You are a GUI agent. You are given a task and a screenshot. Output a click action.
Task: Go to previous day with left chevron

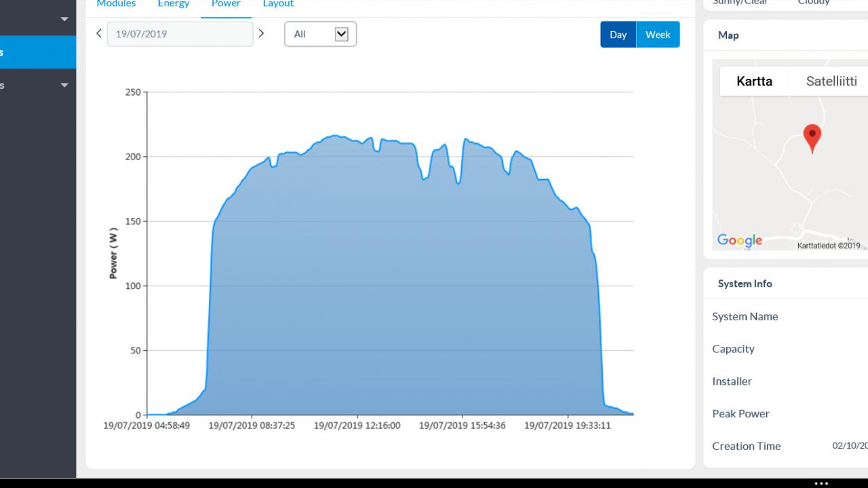point(99,33)
